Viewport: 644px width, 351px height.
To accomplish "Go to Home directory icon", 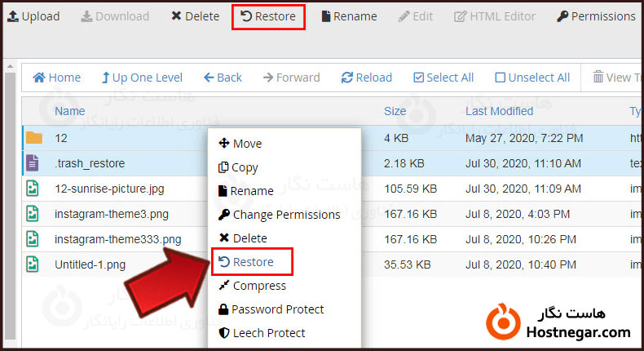I will pos(38,78).
